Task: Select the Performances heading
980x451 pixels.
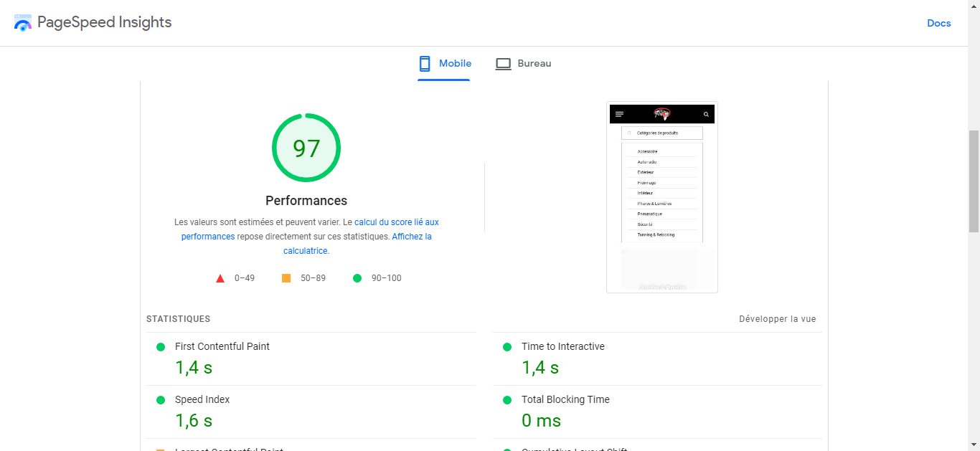Action: click(306, 201)
